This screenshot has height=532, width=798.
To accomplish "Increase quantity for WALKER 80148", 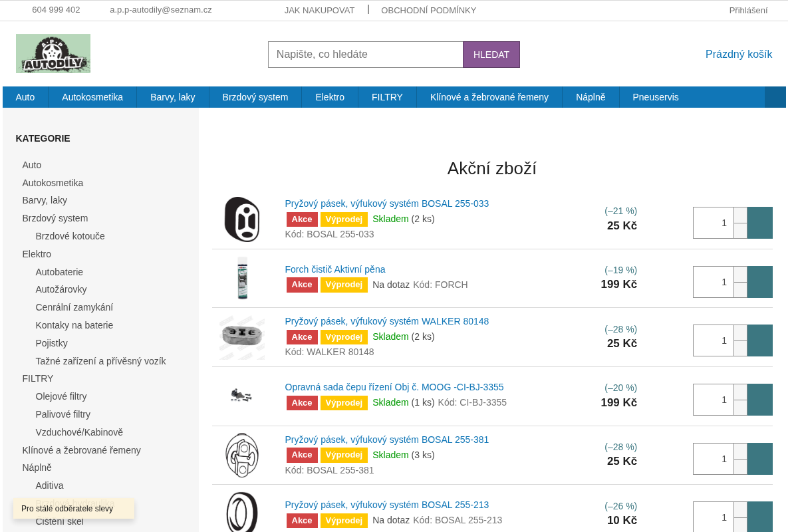I will point(740,332).
